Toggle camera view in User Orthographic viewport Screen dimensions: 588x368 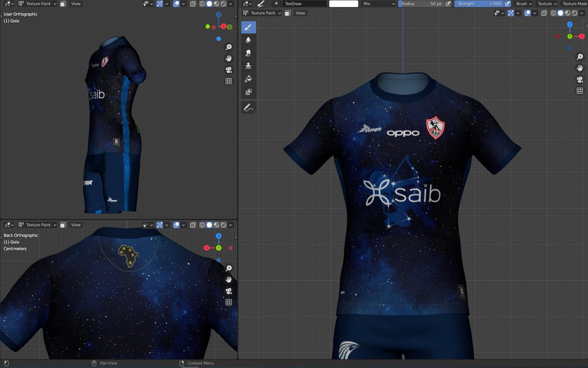tap(228, 70)
